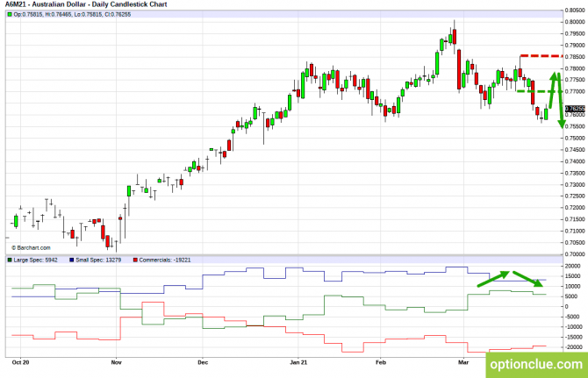Click the green square beside the OHLC readout
This screenshot has height=378, width=588.
(x=10, y=15)
